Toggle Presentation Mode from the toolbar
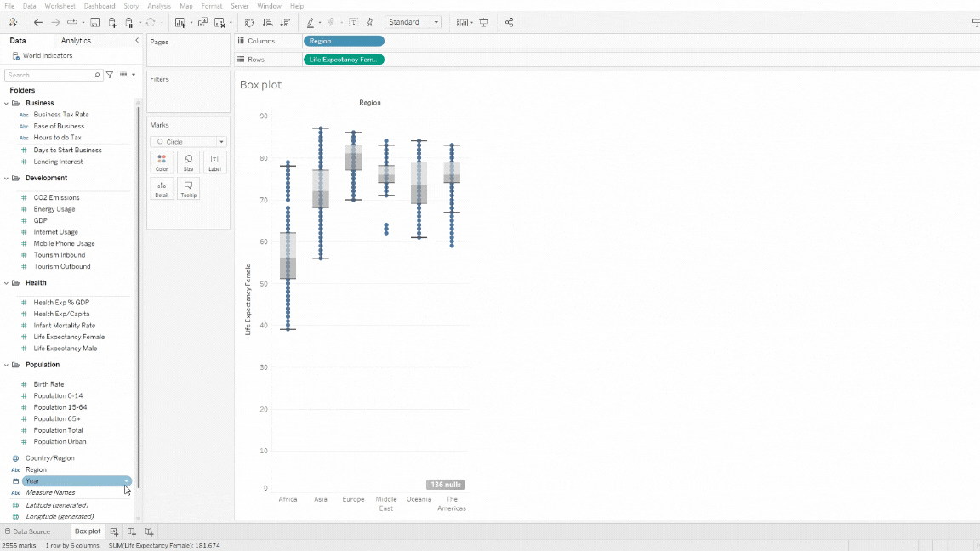Viewport: 980px width, 551px height. tap(483, 23)
